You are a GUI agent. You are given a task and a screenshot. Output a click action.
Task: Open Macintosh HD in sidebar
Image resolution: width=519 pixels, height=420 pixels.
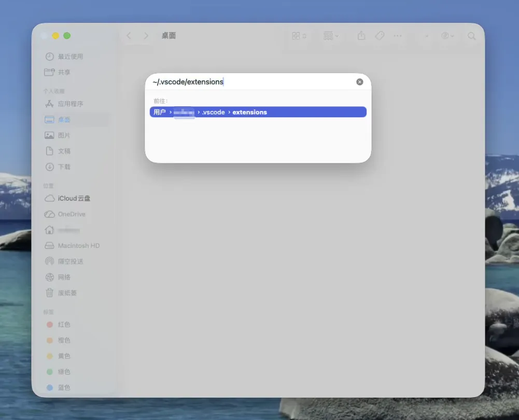click(78, 246)
